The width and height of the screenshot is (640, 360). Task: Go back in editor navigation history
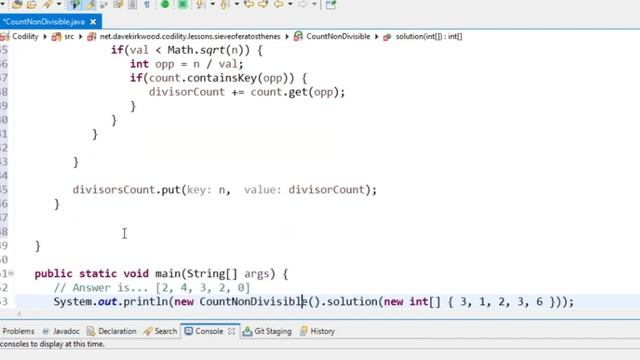point(279,4)
